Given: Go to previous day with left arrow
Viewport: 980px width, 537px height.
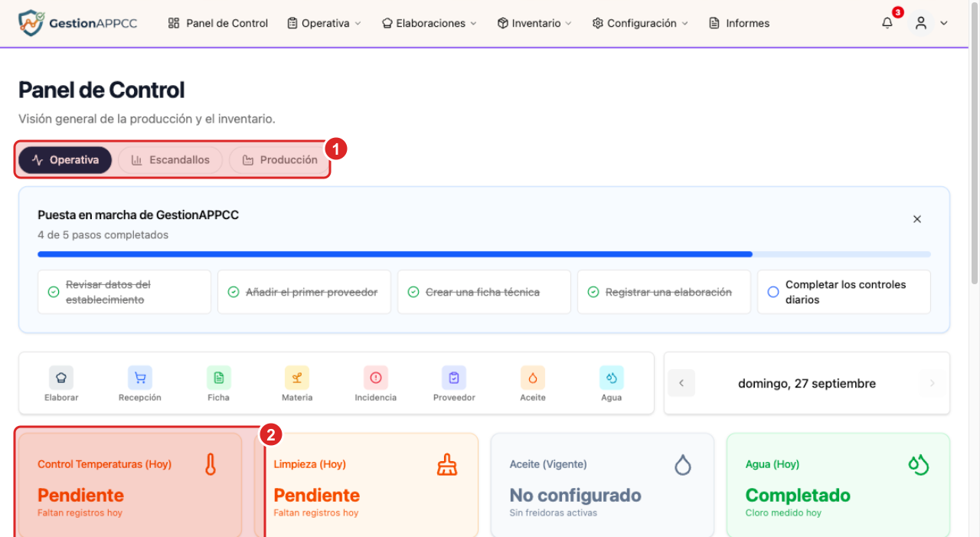Looking at the screenshot, I should (x=681, y=383).
